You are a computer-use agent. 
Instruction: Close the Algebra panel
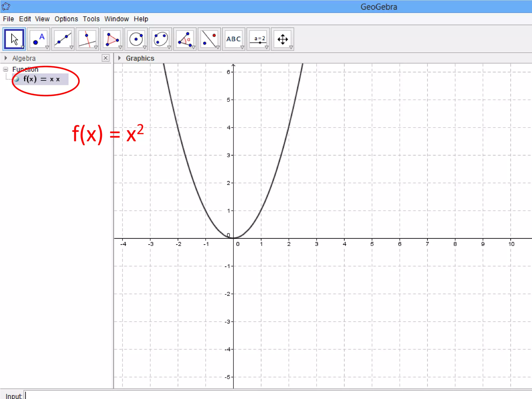pos(105,58)
